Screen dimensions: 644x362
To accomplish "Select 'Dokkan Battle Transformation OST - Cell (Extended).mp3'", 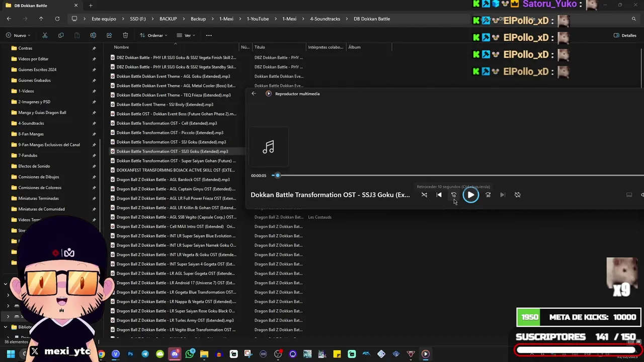I will coord(167,123).
